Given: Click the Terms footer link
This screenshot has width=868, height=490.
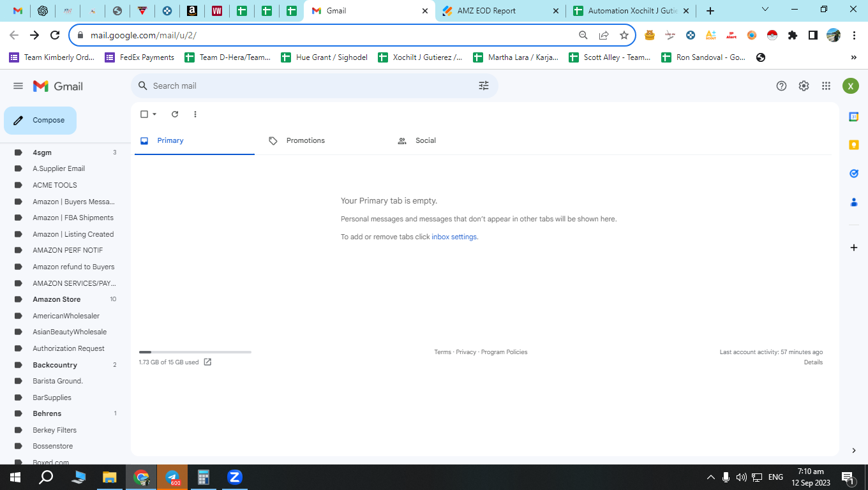Looking at the screenshot, I should pyautogui.click(x=442, y=352).
